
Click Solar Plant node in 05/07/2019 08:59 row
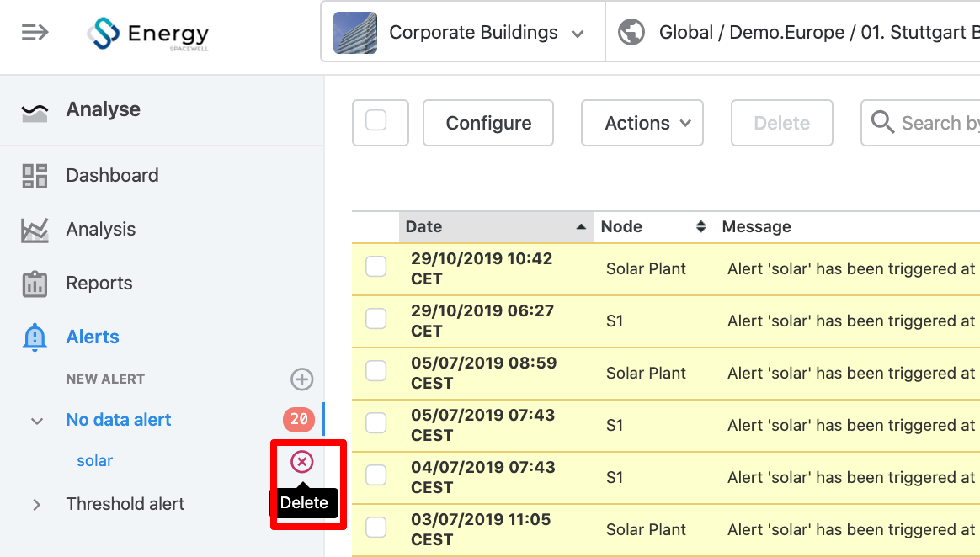(x=647, y=373)
